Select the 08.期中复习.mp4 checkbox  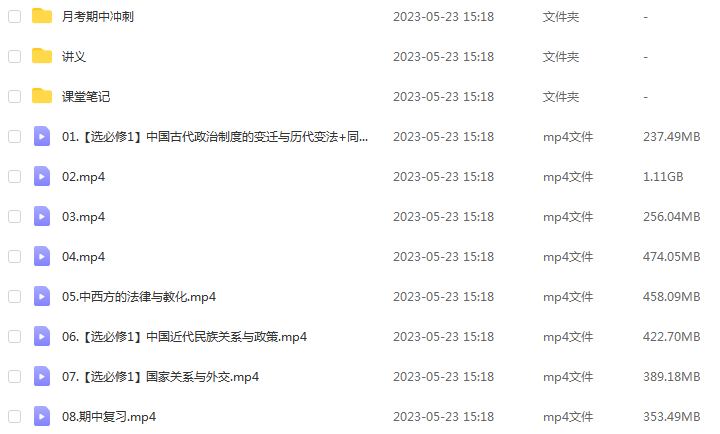[15, 417]
